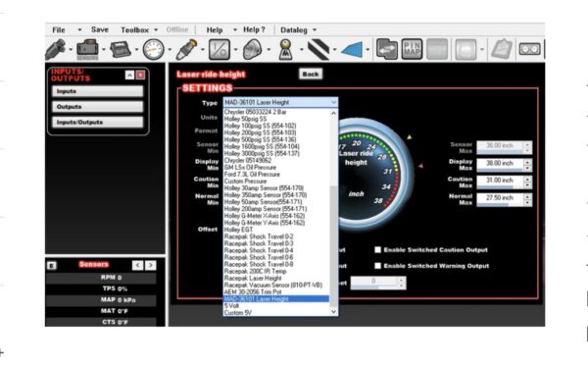Expand the Sensors icon's dropdown arrow

point(103,49)
